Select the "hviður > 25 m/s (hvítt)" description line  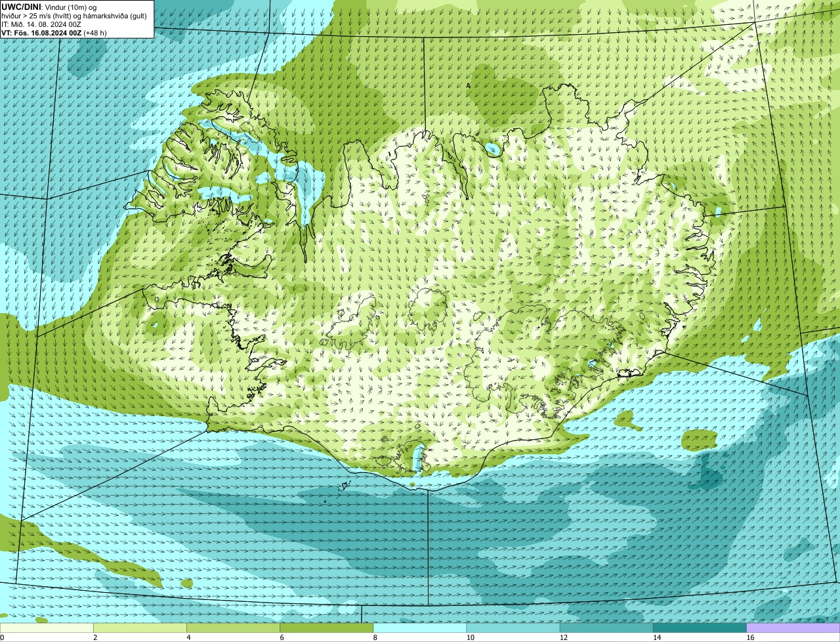pyautogui.click(x=73, y=15)
